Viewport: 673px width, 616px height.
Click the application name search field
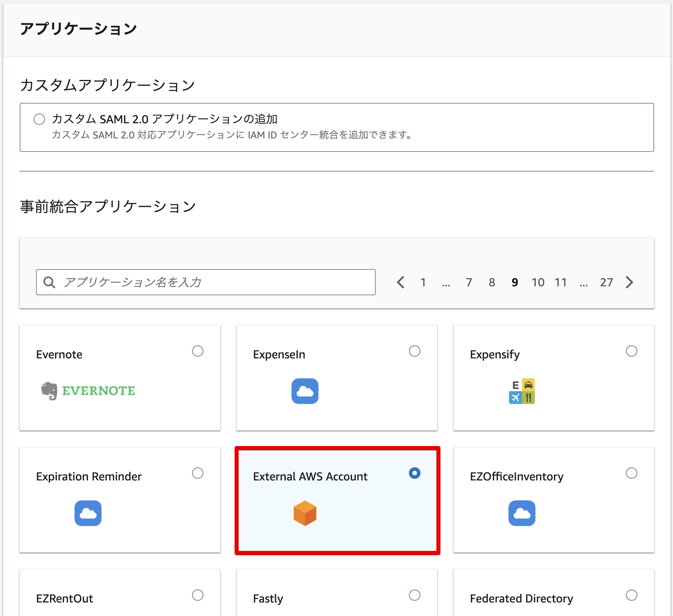tap(206, 282)
